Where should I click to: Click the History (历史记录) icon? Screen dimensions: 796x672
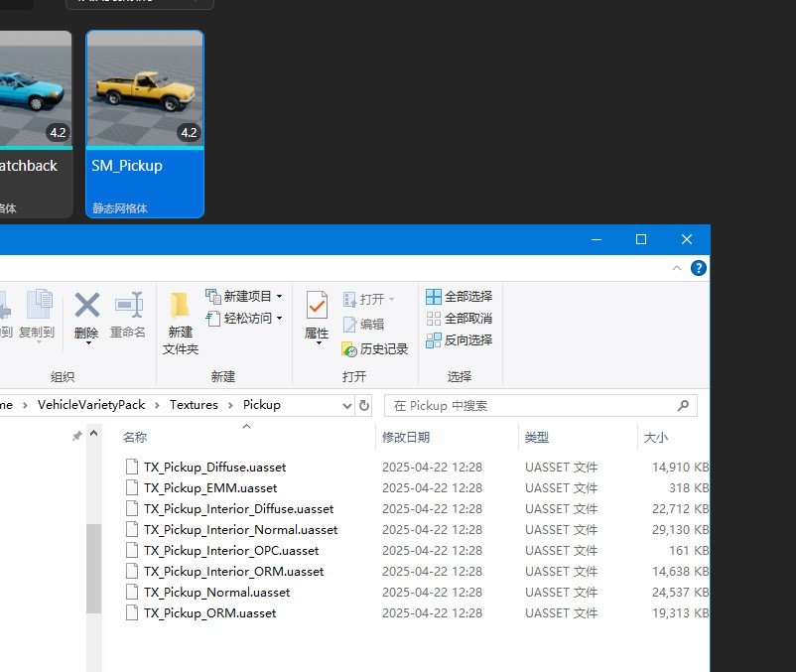click(375, 349)
